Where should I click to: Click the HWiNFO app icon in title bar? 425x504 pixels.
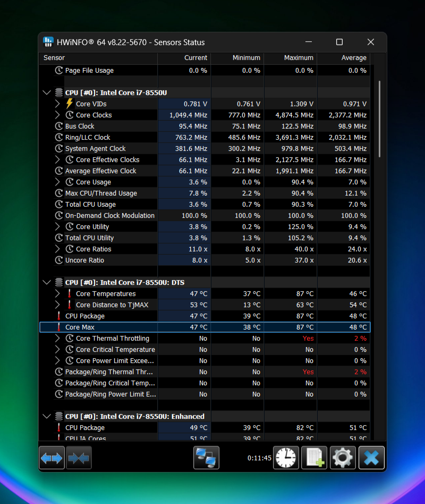click(48, 42)
